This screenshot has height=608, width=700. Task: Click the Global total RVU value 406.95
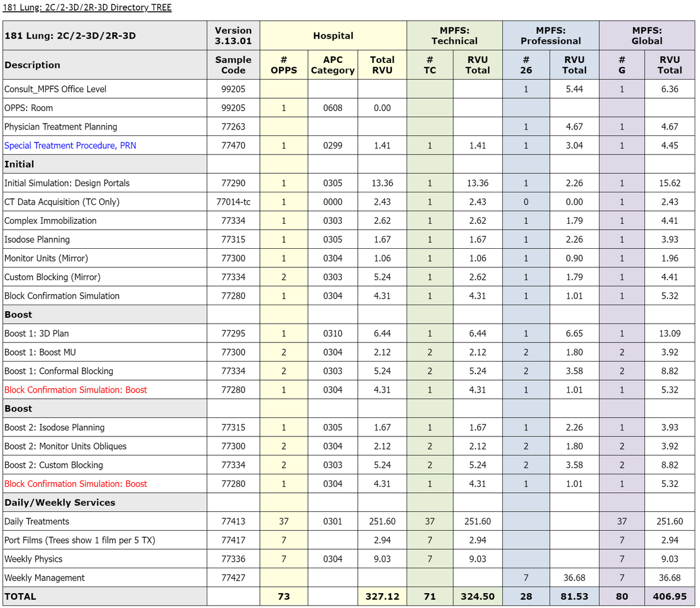[669, 596]
